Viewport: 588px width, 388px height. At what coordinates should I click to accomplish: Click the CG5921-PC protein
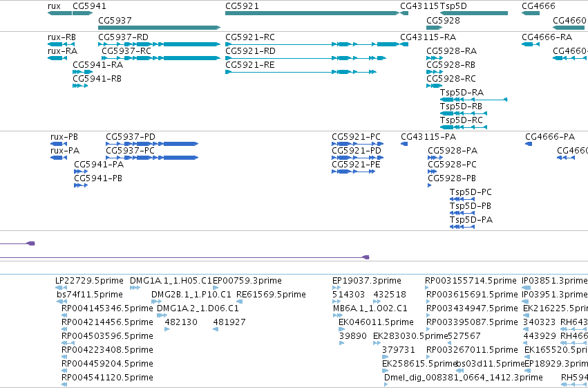click(x=358, y=144)
